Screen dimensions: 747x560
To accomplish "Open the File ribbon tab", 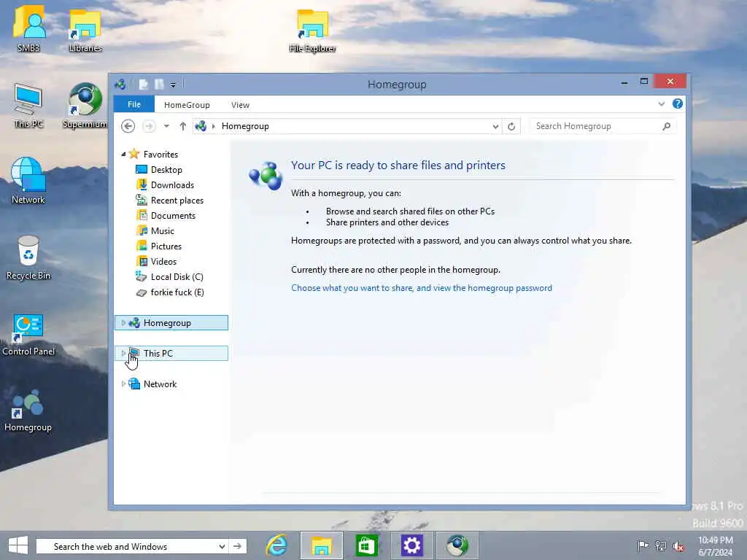I will (x=134, y=104).
